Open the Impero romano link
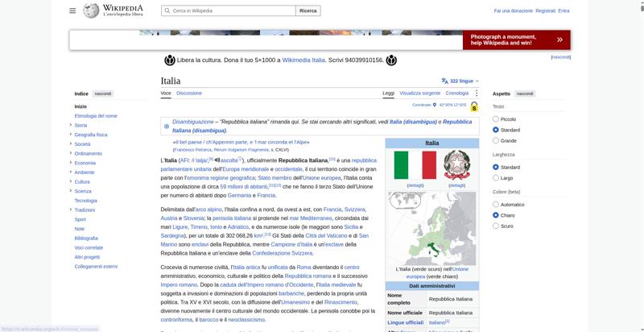The width and height of the screenshot is (644, 332). tap(179, 284)
